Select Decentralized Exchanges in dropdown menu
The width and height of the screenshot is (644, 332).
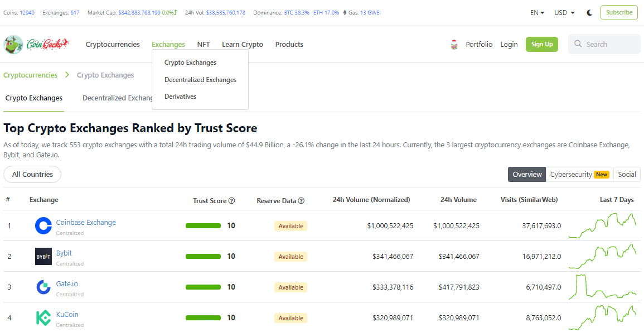tap(200, 80)
